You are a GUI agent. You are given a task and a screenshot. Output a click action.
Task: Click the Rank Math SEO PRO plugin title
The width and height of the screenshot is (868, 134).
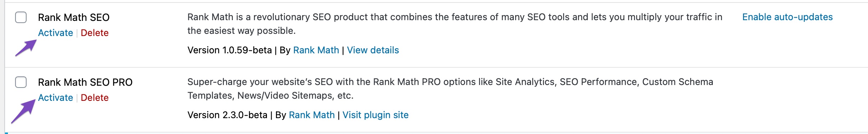click(85, 82)
